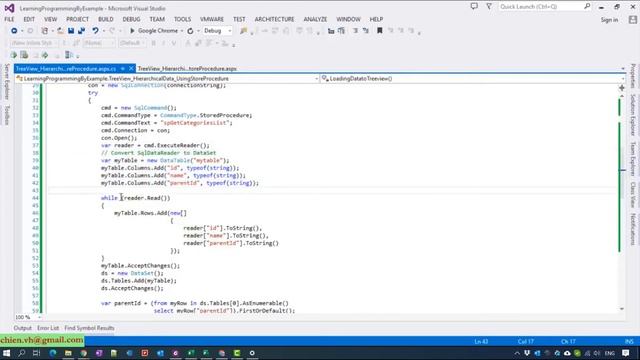Image resolution: width=640 pixels, height=360 pixels.
Task: Click the Navigate Backward toolbar icon
Action: click(14, 31)
